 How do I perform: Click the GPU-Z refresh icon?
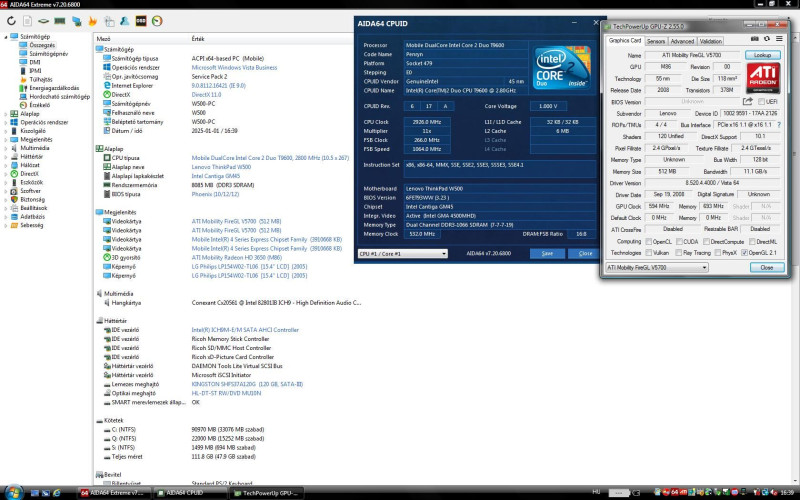coord(767,39)
